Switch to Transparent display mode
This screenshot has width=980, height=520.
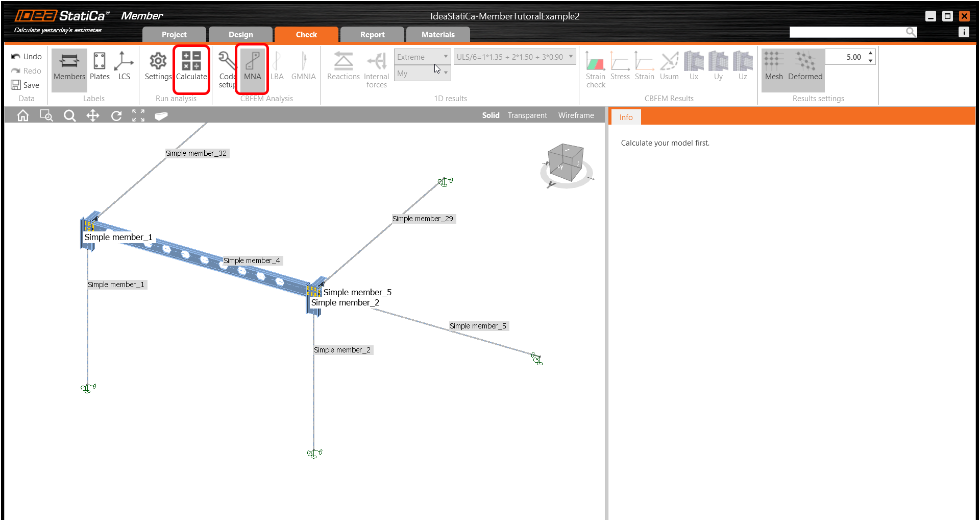coord(527,115)
